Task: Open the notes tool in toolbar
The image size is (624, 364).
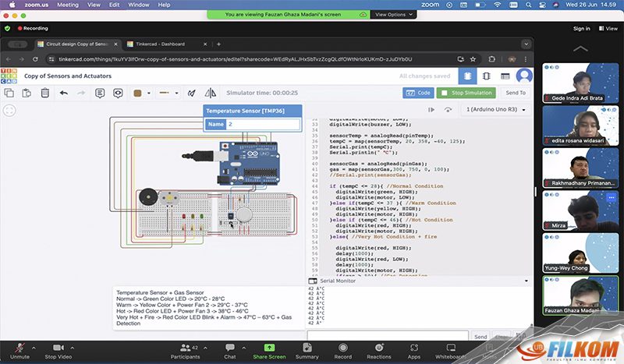Action: [x=100, y=93]
